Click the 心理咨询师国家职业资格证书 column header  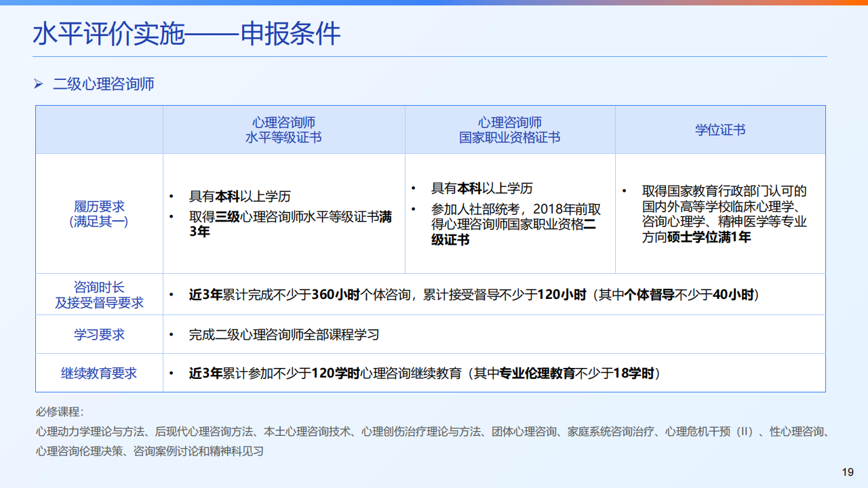tap(509, 129)
